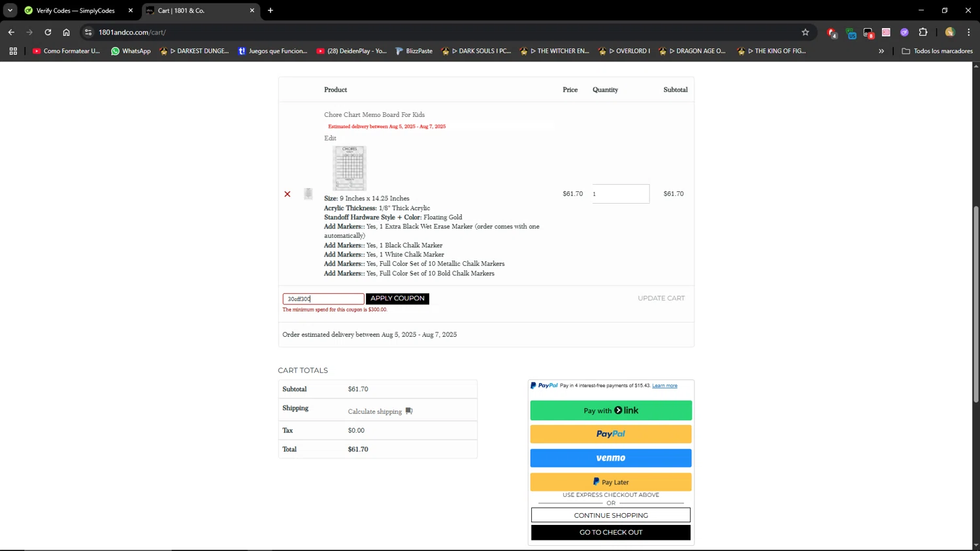Open a new browser tab
Image resolution: width=980 pixels, height=551 pixels.
click(x=270, y=10)
